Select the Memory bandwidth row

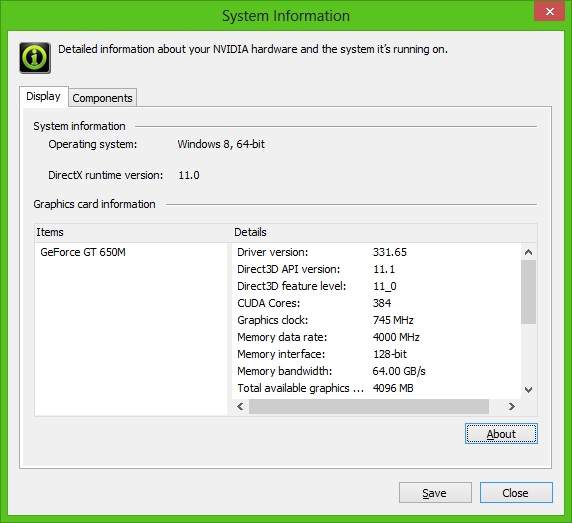(x=376, y=371)
